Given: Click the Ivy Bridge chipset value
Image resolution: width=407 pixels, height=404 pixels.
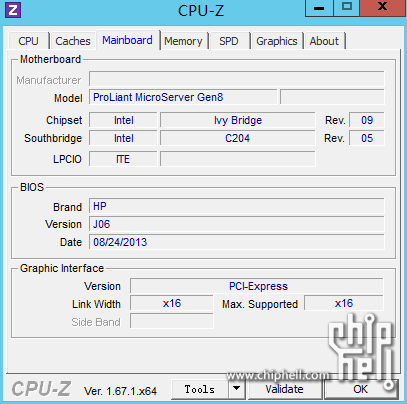Looking at the screenshot, I should (238, 120).
